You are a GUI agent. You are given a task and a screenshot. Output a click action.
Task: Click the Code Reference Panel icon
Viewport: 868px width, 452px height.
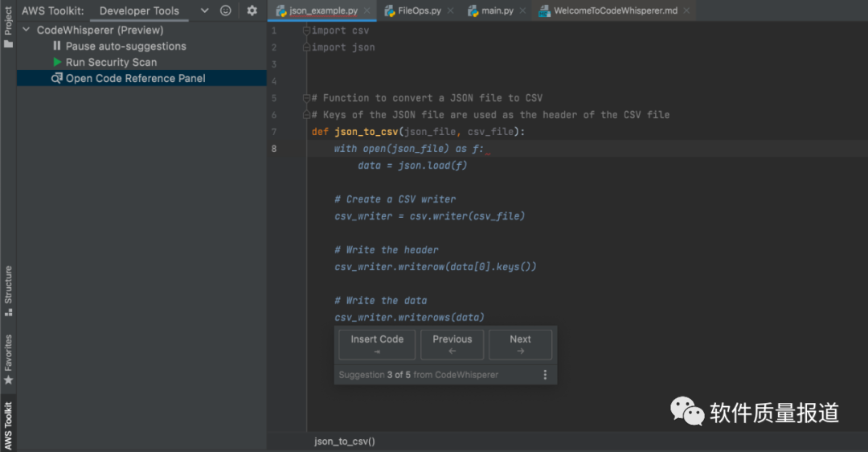point(57,78)
